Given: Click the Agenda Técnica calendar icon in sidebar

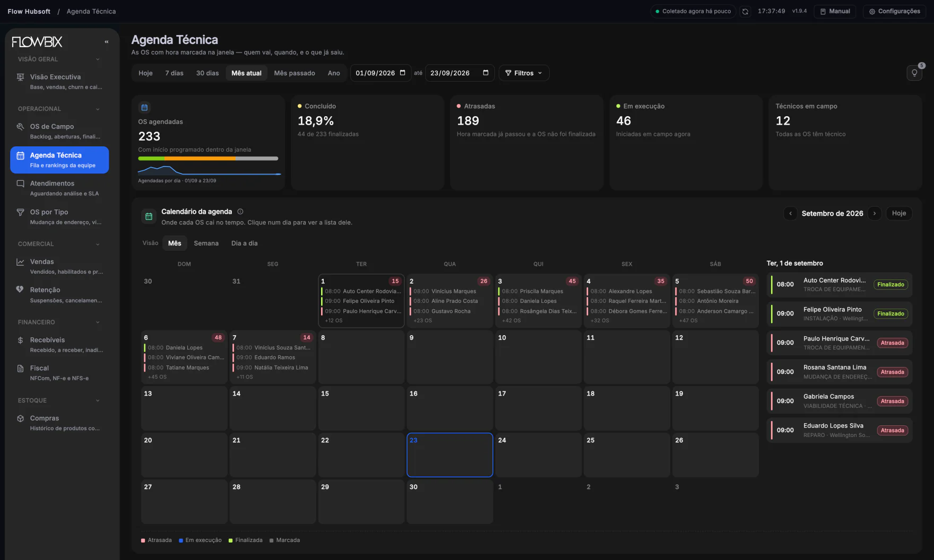Looking at the screenshot, I should click(20, 155).
